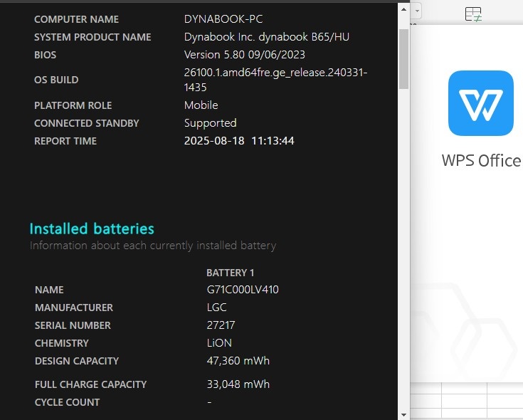Click the 'CYCLE COUNT' label

coord(67,402)
